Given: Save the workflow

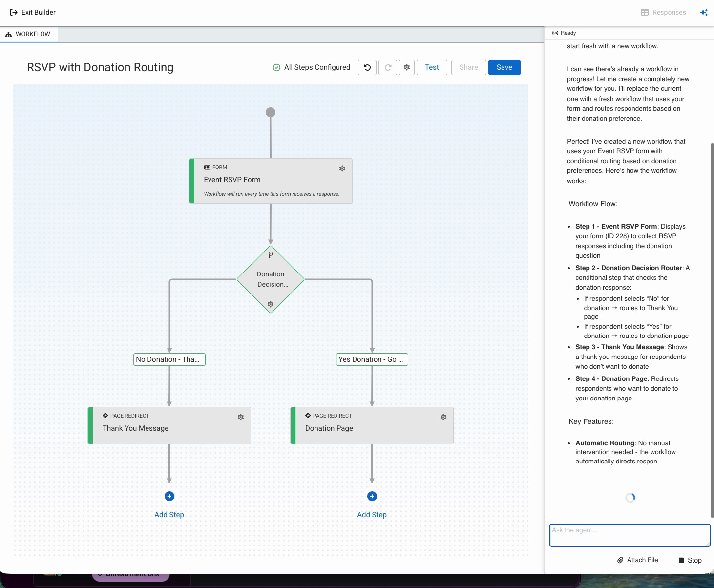Looking at the screenshot, I should (504, 67).
